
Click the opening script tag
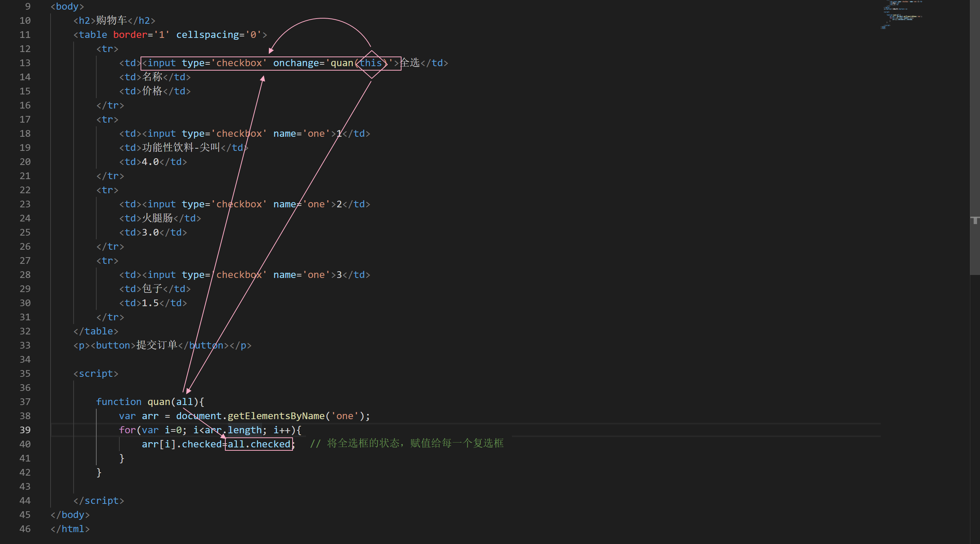pos(96,374)
